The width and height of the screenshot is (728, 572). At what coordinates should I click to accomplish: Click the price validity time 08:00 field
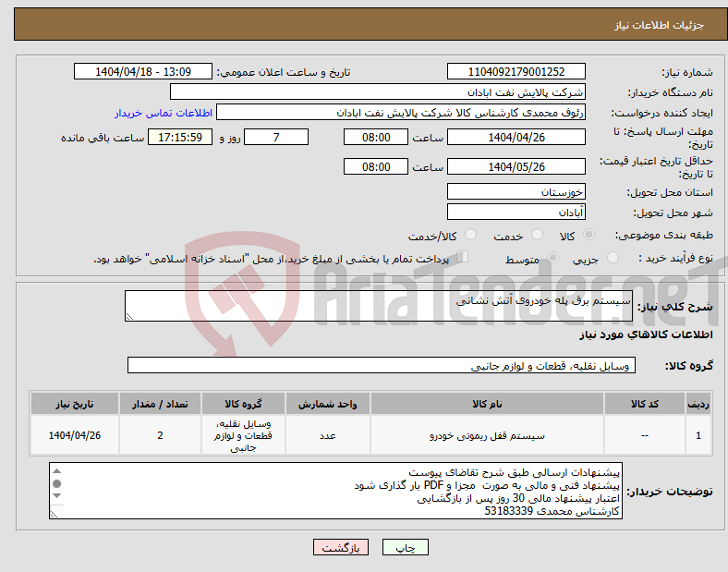(x=376, y=166)
